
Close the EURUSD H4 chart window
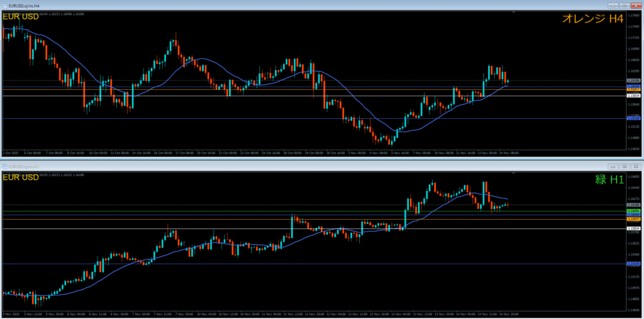click(x=635, y=6)
